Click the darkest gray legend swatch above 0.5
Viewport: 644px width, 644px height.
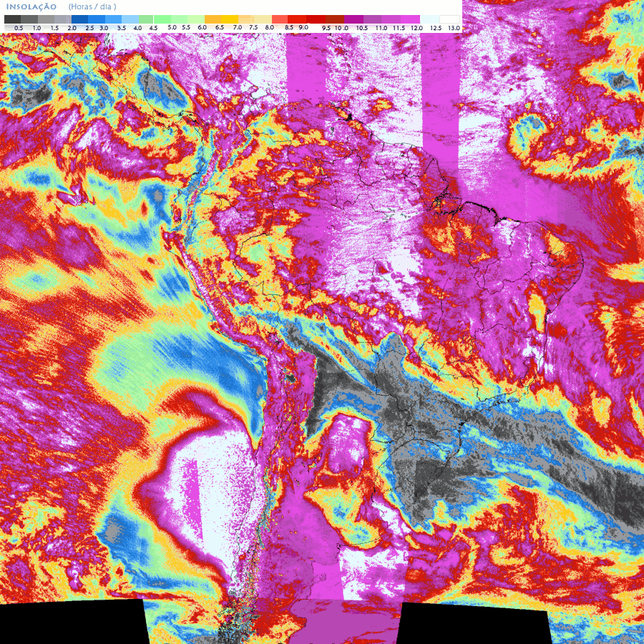point(12,19)
